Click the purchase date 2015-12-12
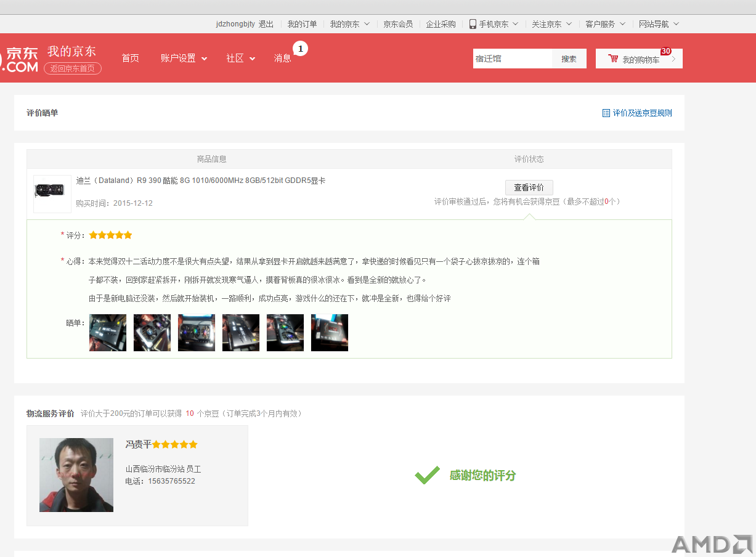This screenshot has height=557, width=756. point(133,203)
